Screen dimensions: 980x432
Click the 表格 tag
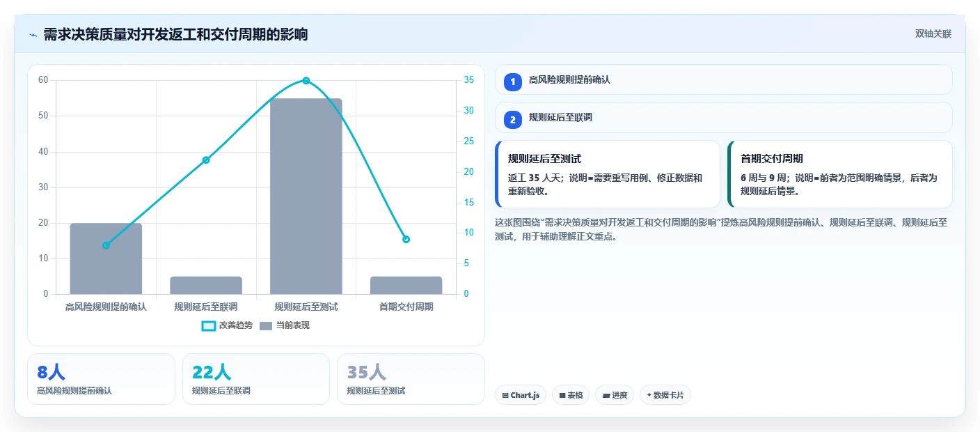(x=571, y=395)
